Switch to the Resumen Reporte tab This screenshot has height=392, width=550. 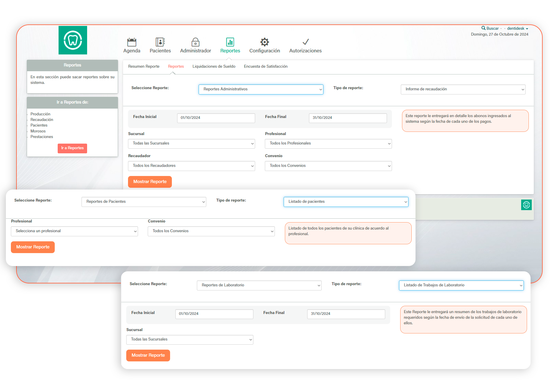144,67
